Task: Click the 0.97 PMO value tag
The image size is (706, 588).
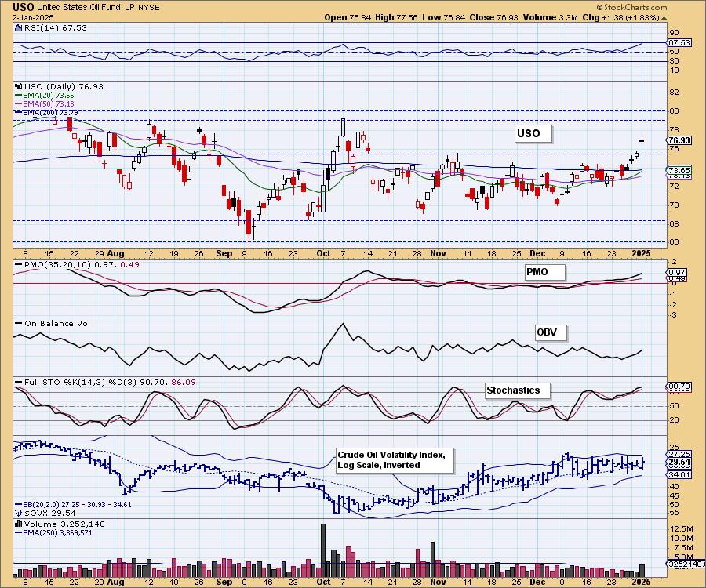Action: (x=677, y=272)
